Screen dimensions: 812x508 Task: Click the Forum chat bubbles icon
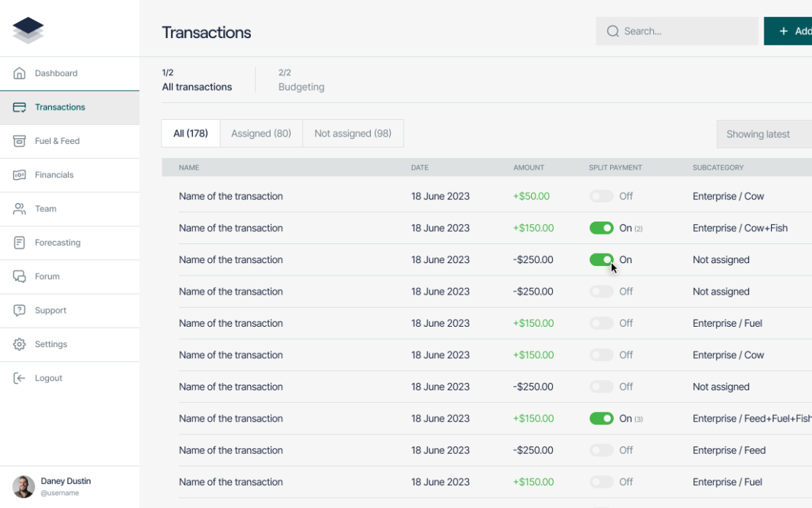click(19, 277)
